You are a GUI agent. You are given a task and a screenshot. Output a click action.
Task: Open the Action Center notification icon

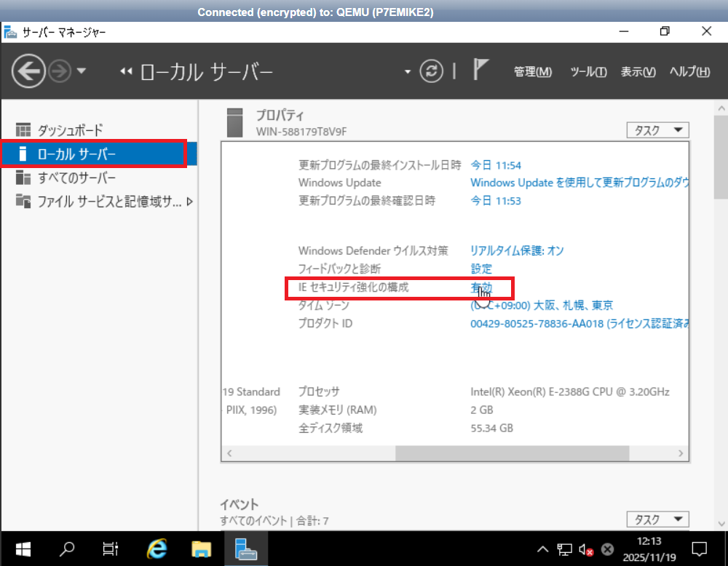[x=699, y=549]
